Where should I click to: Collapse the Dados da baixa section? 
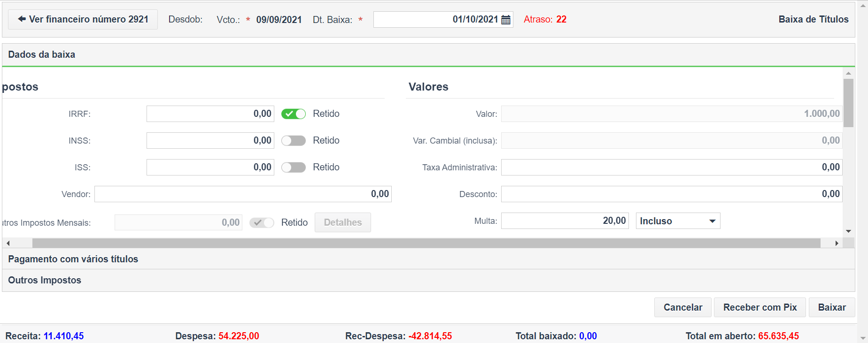42,54
